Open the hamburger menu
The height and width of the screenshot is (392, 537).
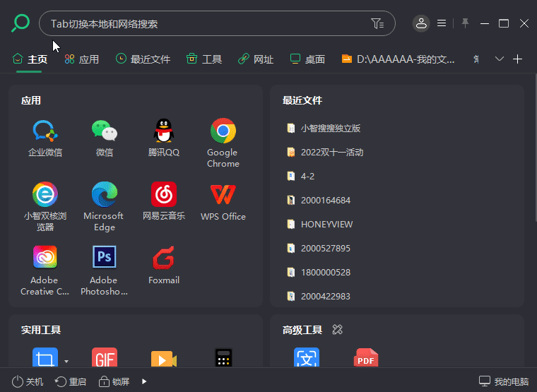442,23
